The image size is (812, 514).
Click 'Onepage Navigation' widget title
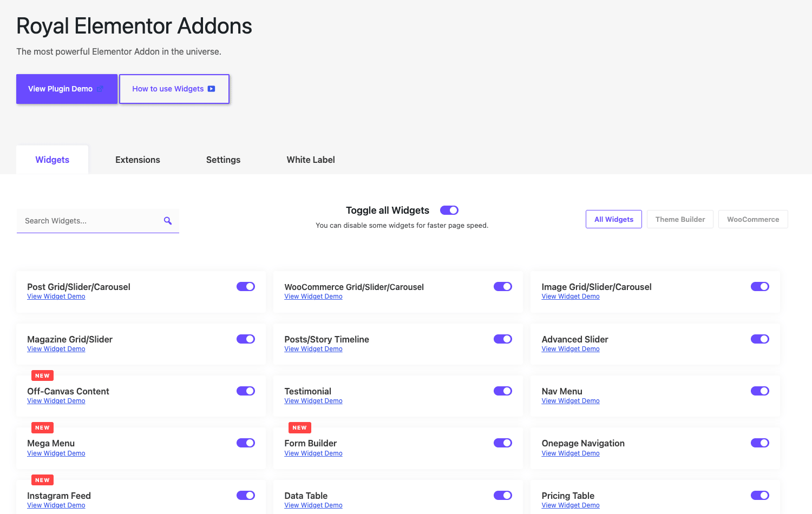coord(583,443)
